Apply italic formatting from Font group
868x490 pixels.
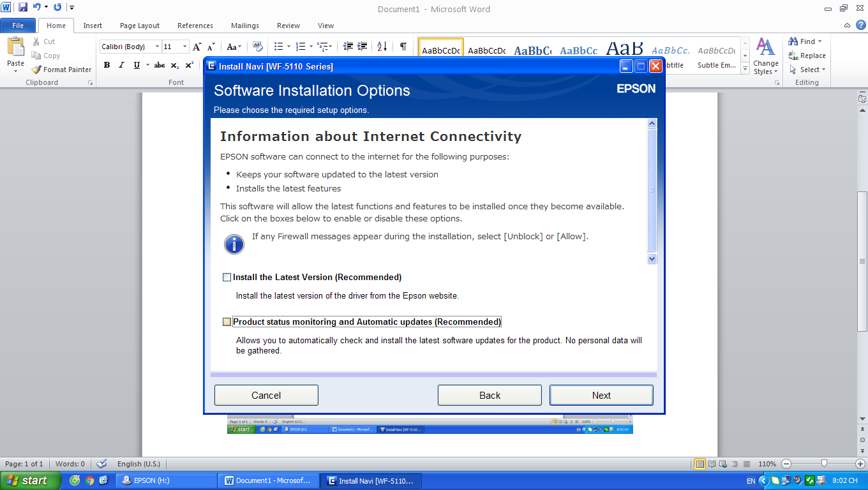(x=121, y=65)
